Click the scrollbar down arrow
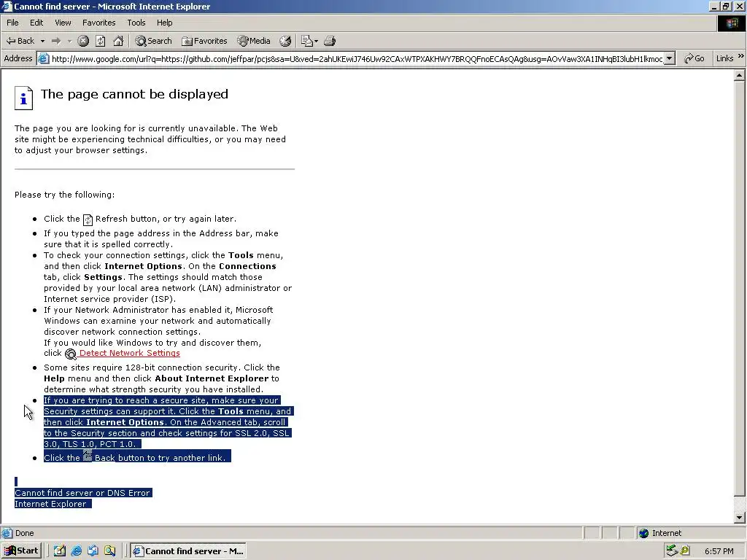This screenshot has height=560, width=747. (740, 517)
